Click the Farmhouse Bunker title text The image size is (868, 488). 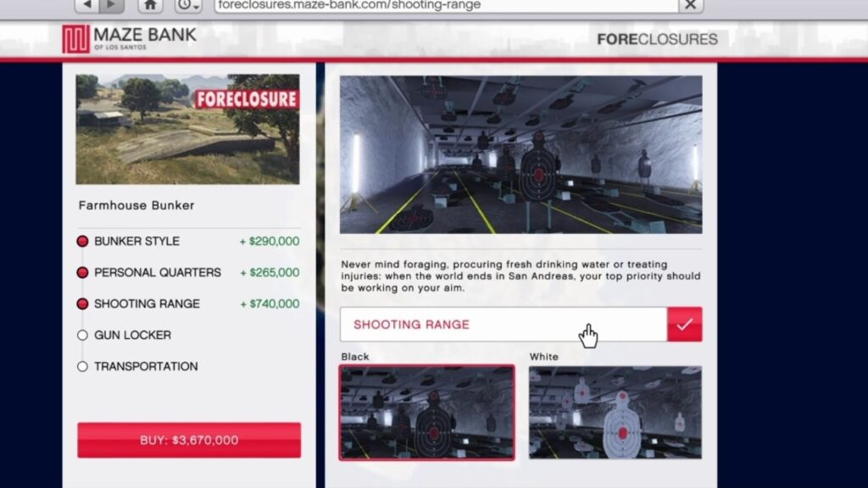click(x=136, y=205)
